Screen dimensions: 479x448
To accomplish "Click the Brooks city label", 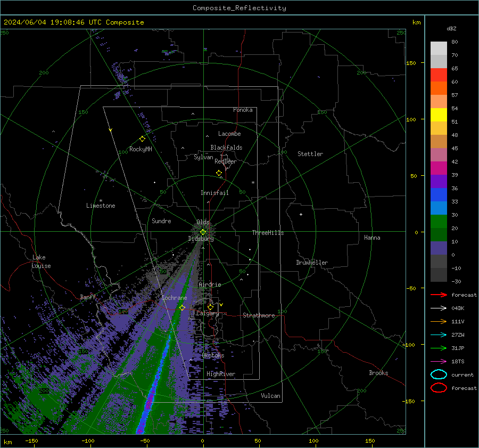I will 378,373.
